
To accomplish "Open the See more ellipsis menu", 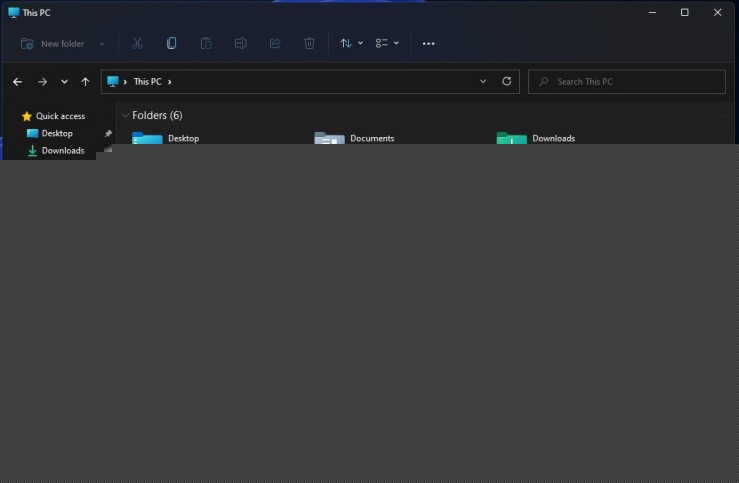I will click(x=429, y=44).
